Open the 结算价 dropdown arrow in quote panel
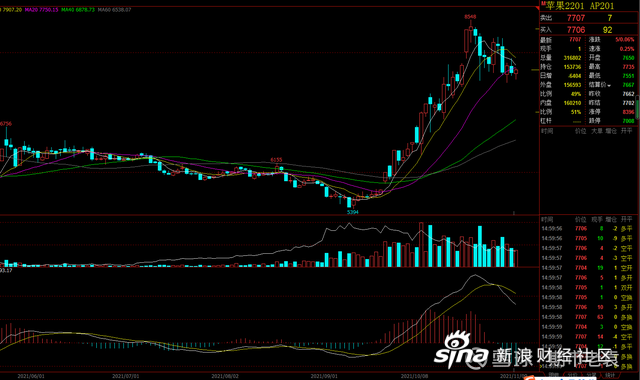The image size is (640, 380). [609, 86]
